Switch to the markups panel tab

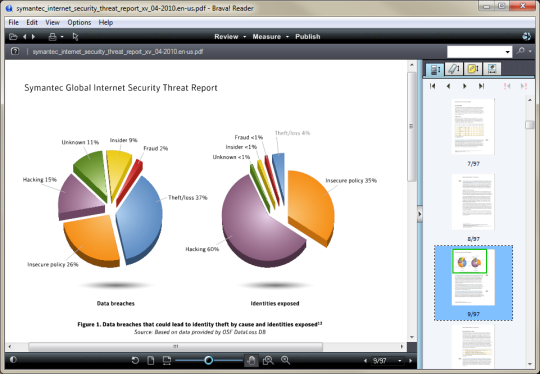coord(454,69)
